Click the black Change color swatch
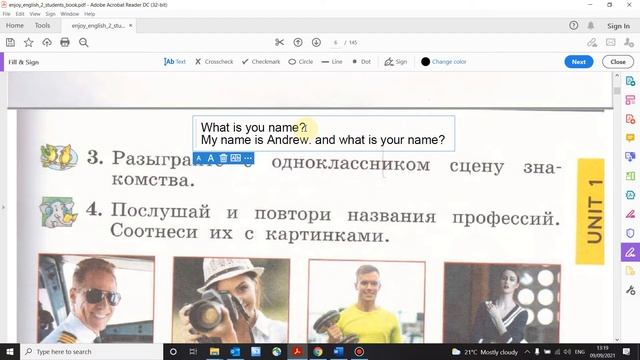Screen dimensions: 640x360 [x=425, y=62]
